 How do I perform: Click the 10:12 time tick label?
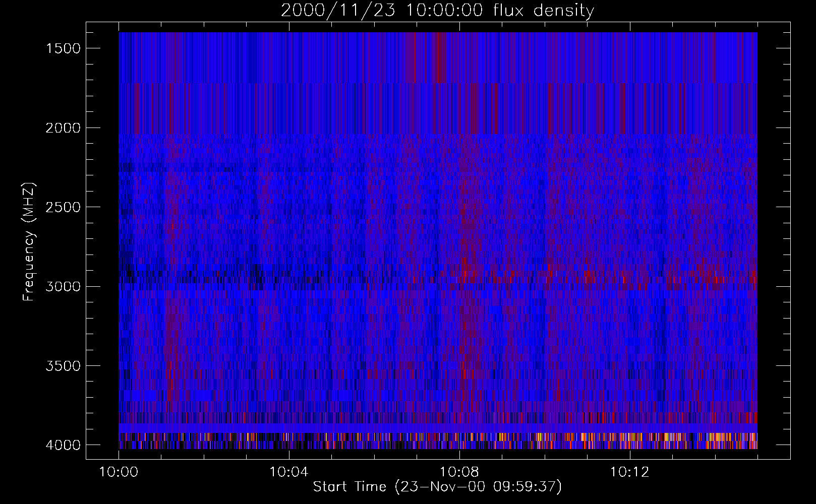630,472
